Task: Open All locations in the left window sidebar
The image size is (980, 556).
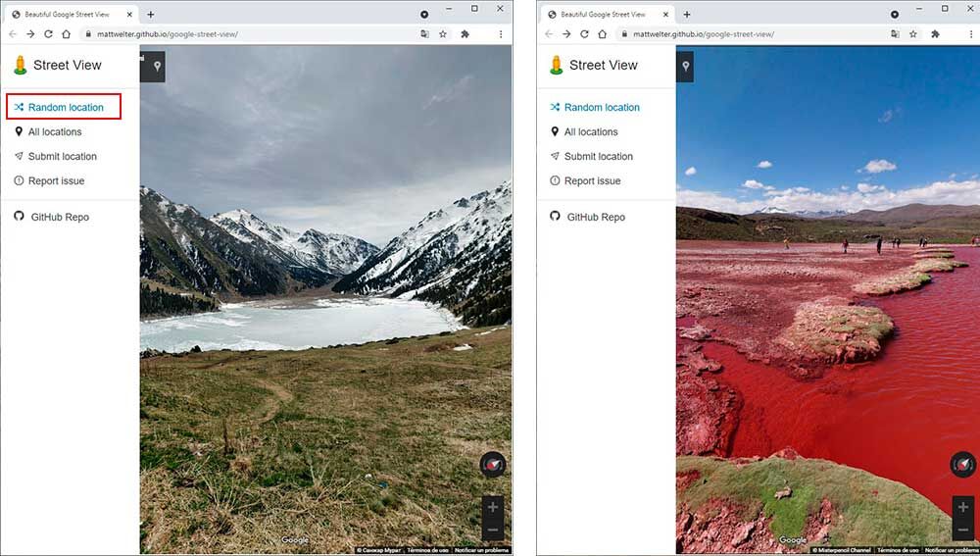Action: pyautogui.click(x=55, y=131)
